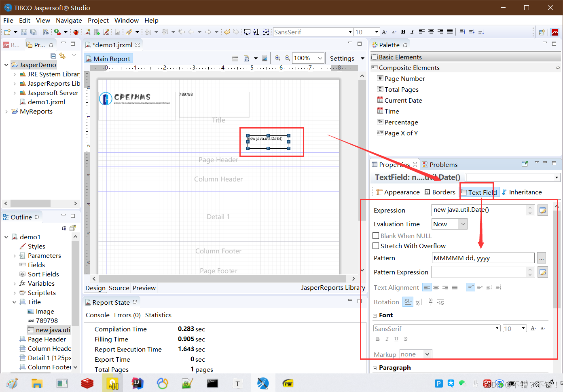Open the Borders properties tab
Image resolution: width=563 pixels, height=392 pixels.
pyautogui.click(x=440, y=192)
